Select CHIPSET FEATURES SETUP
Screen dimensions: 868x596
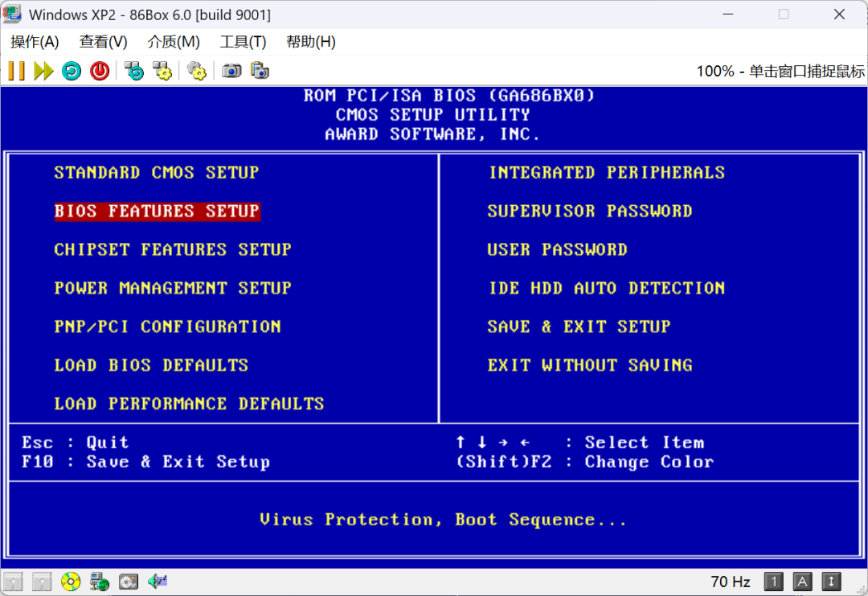pos(173,250)
